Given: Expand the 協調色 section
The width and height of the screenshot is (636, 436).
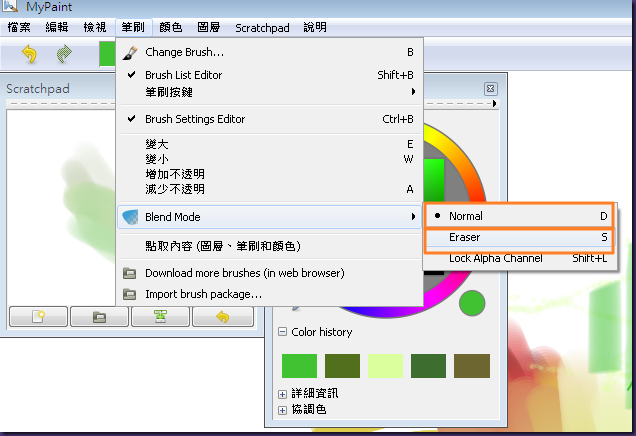Looking at the screenshot, I should [x=282, y=410].
